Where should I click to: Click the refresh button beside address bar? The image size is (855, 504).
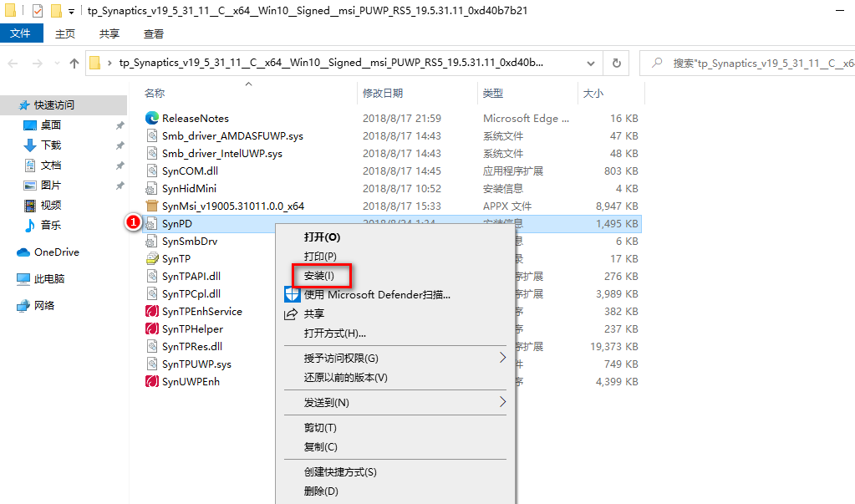click(617, 63)
